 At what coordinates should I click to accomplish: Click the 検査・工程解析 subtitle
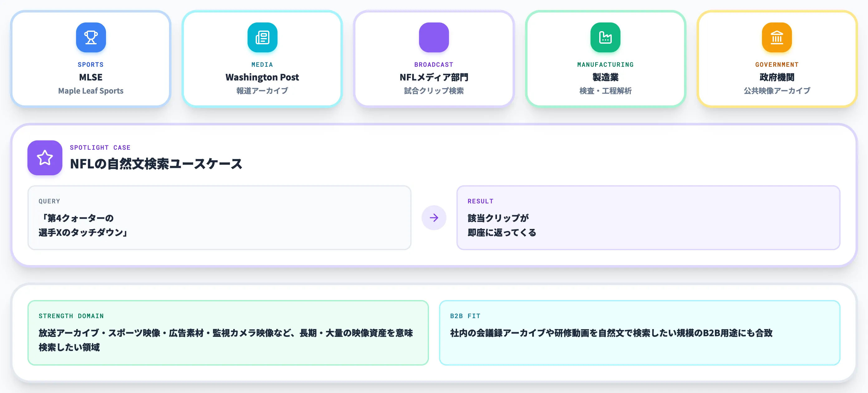click(605, 91)
